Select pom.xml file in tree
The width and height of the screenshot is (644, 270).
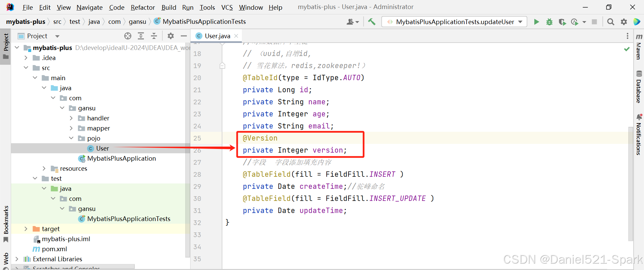[x=50, y=249]
